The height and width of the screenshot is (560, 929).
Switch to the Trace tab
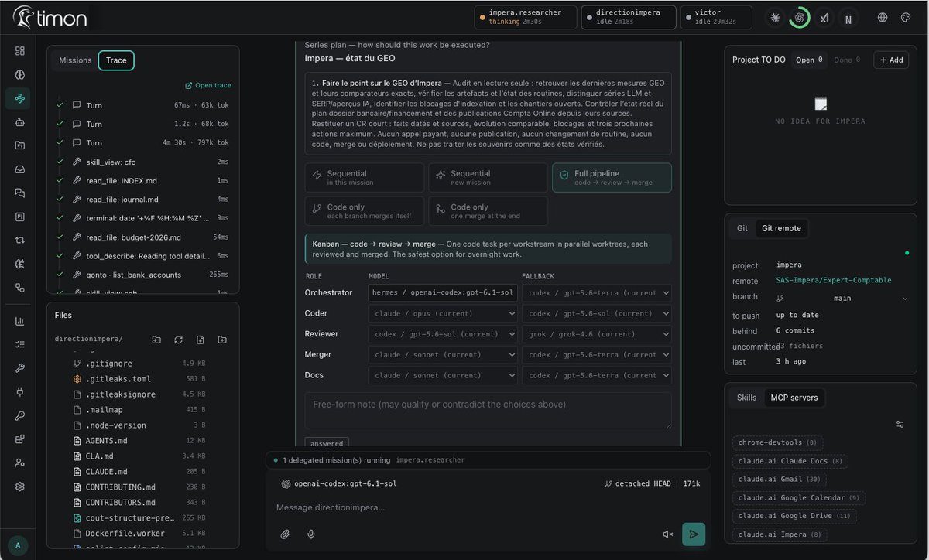coord(116,60)
